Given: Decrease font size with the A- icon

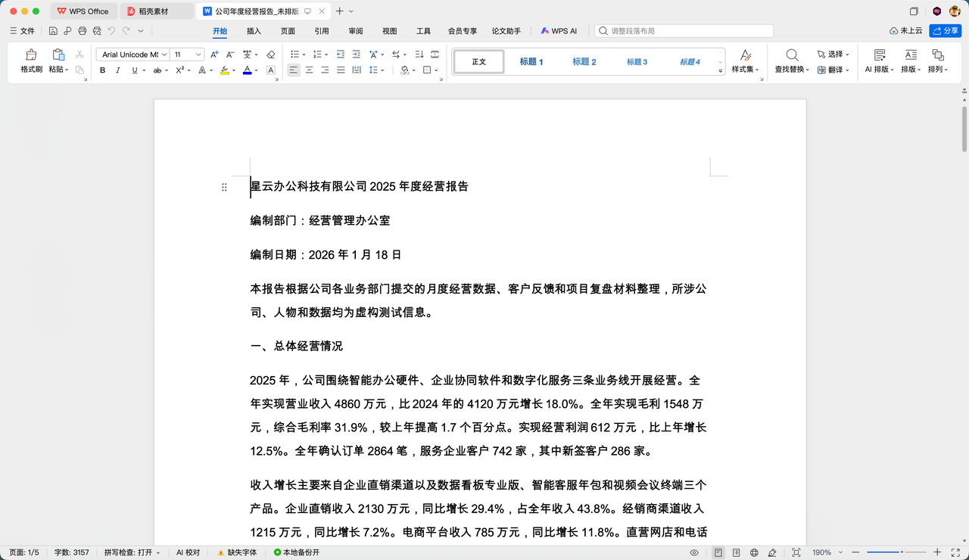Looking at the screenshot, I should pos(230,54).
